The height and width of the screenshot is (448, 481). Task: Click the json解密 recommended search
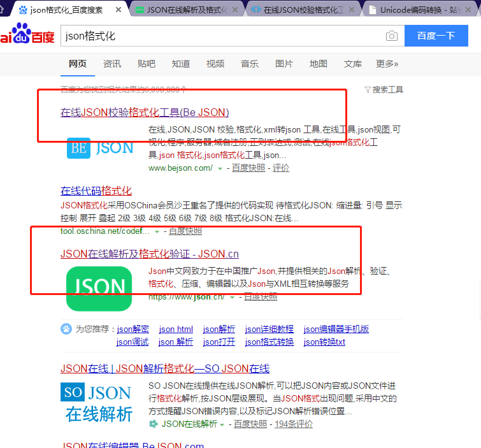tap(133, 329)
